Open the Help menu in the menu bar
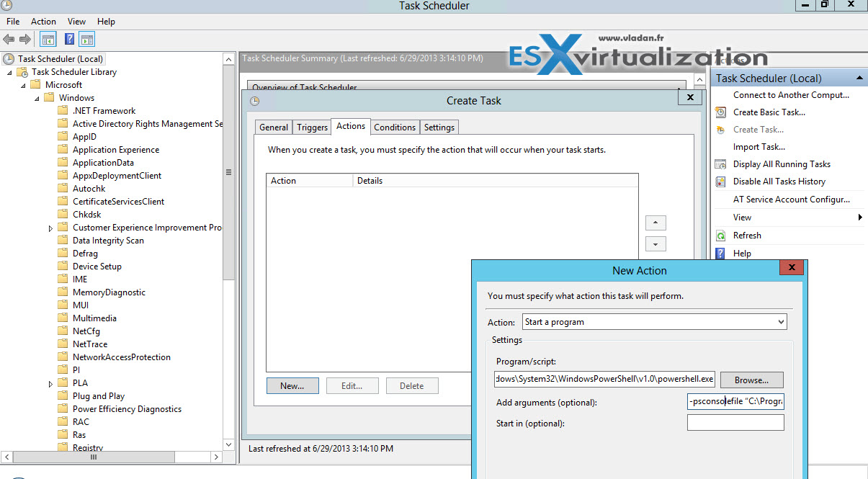 coord(106,22)
